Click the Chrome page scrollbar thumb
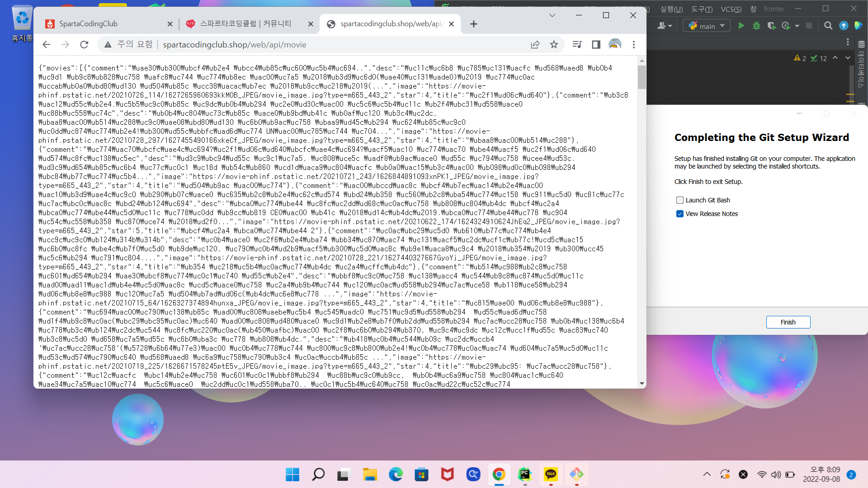 pos(642,77)
